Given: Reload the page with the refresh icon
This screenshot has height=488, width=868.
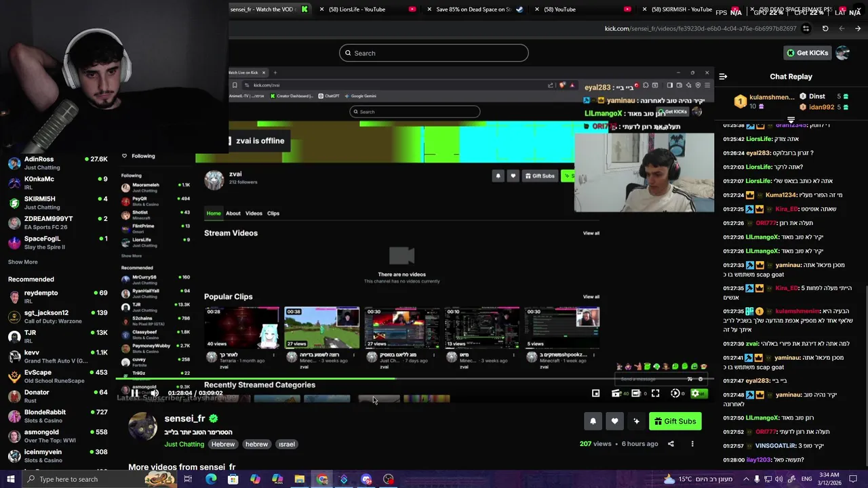Looking at the screenshot, I should pyautogui.click(x=825, y=28).
